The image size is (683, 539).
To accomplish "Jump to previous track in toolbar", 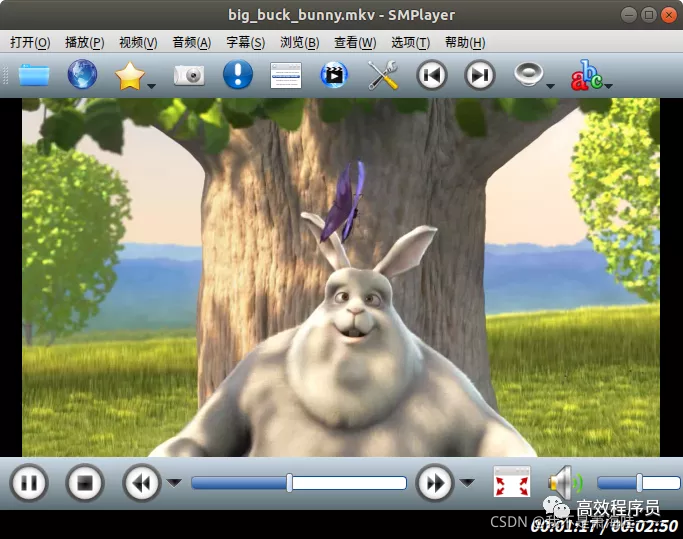I will click(432, 75).
